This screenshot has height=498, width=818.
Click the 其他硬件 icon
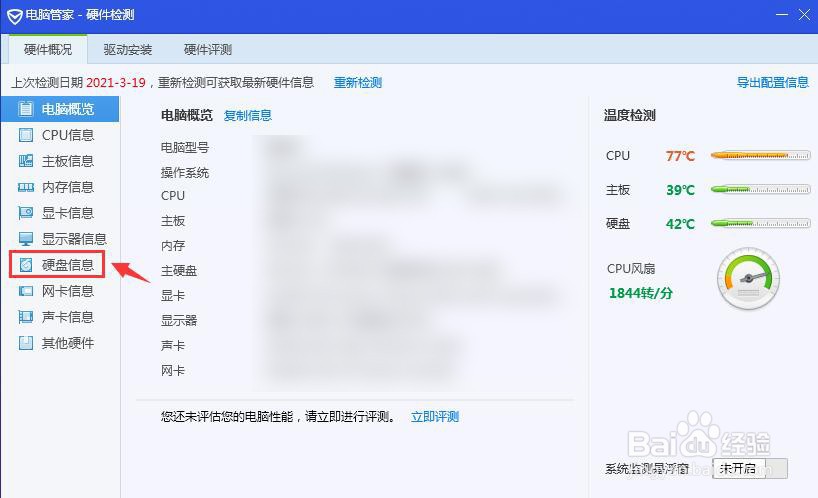[x=25, y=343]
